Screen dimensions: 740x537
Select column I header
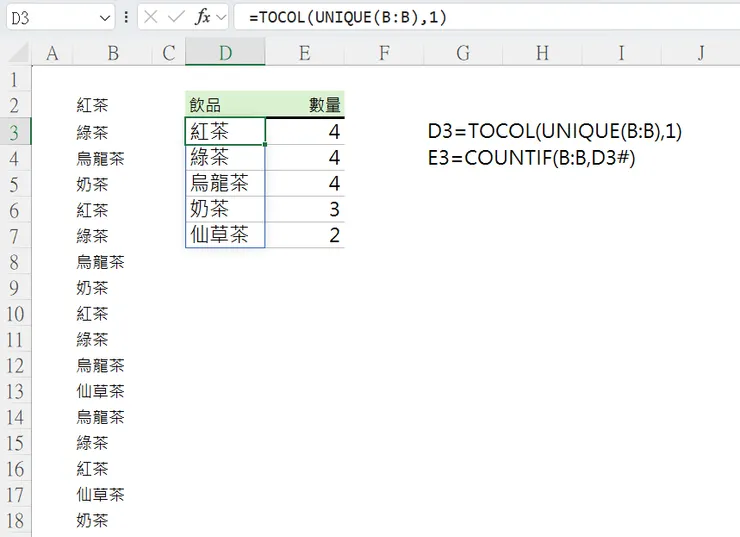pyautogui.click(x=622, y=53)
